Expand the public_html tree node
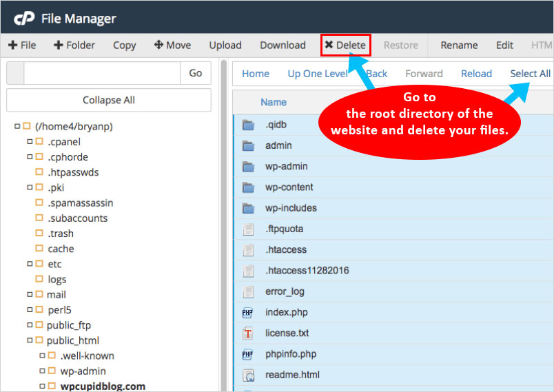554x392 pixels. tap(30, 340)
